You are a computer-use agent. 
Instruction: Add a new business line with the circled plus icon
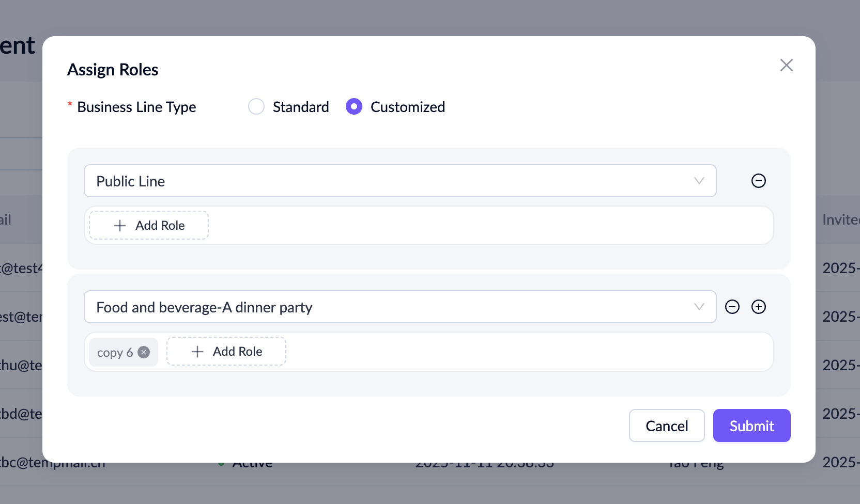coord(758,307)
